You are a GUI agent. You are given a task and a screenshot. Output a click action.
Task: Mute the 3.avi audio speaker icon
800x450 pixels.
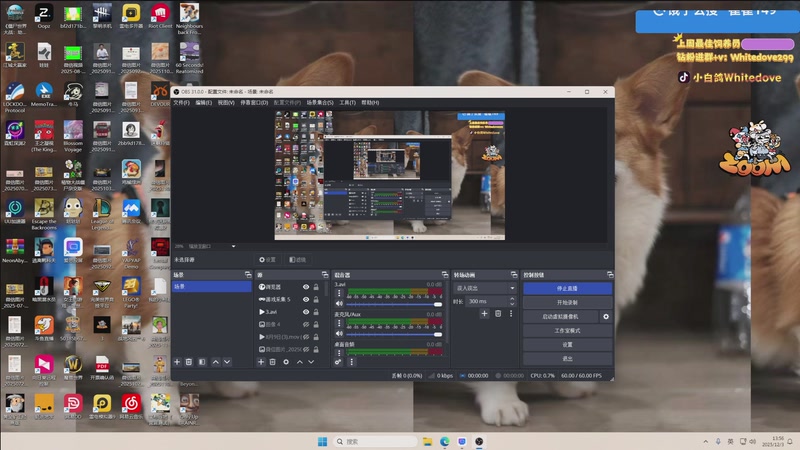click(x=339, y=304)
